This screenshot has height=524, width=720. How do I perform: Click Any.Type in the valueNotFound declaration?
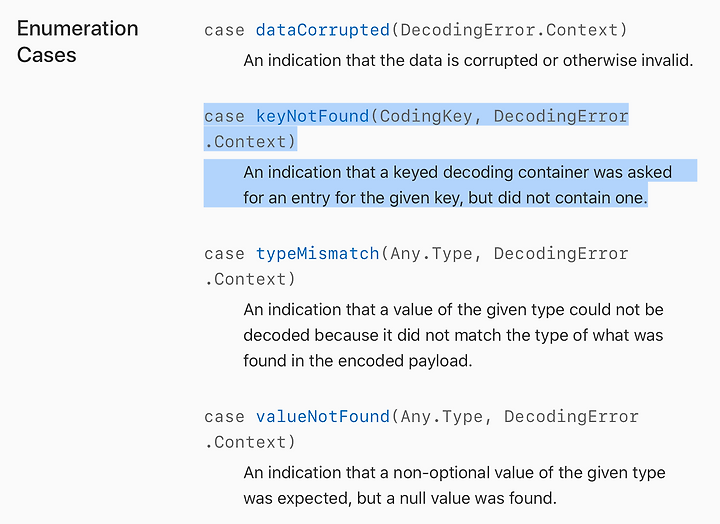[x=441, y=417]
